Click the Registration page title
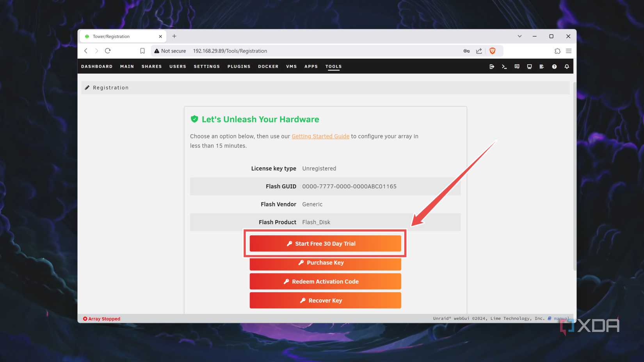644x362 pixels. coord(111,88)
